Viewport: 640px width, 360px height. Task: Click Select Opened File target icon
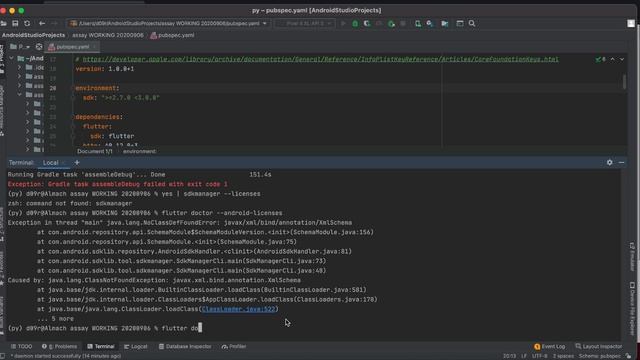39,47
